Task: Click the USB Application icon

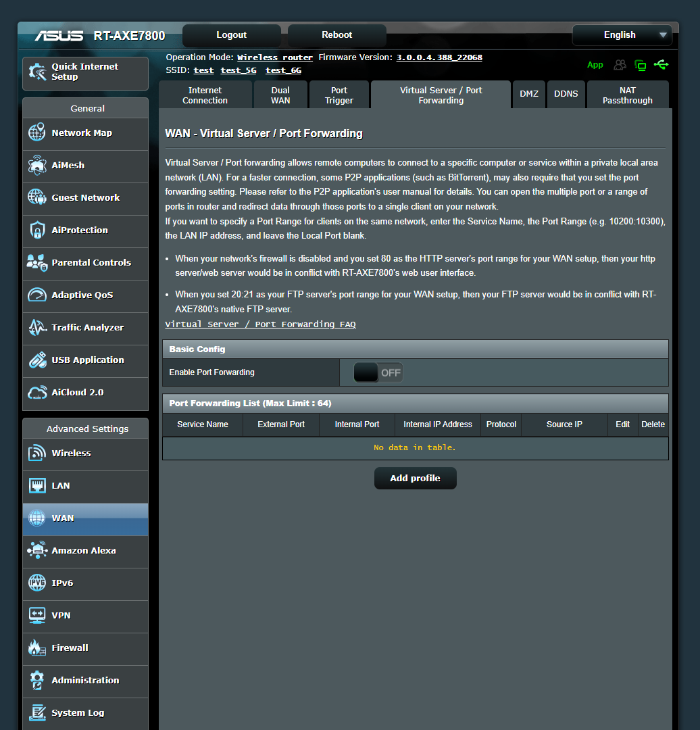Action: (x=37, y=360)
